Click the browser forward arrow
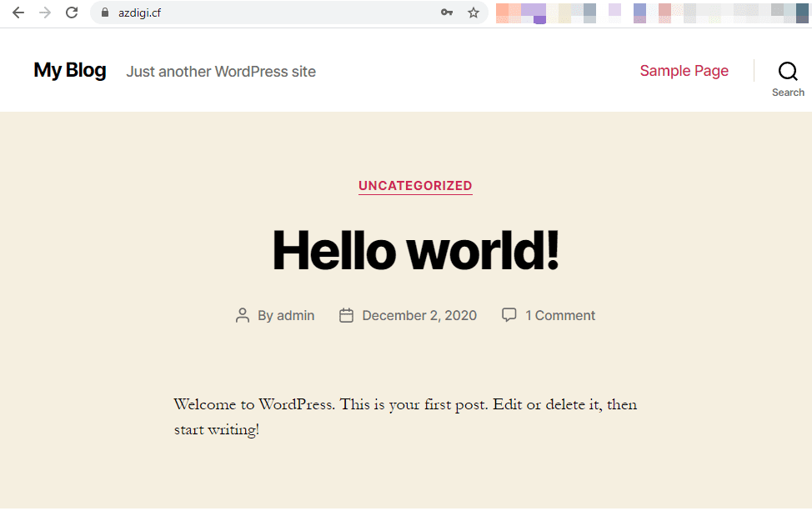 click(45, 13)
